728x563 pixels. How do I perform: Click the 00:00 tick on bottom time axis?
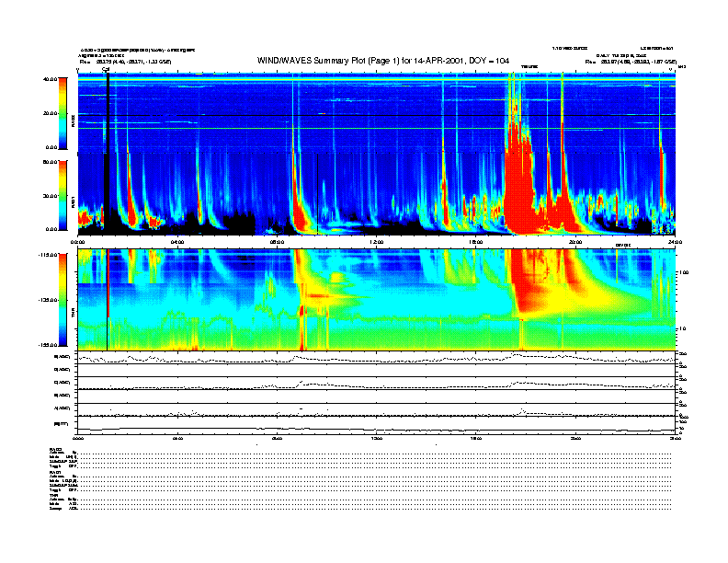coord(78,439)
